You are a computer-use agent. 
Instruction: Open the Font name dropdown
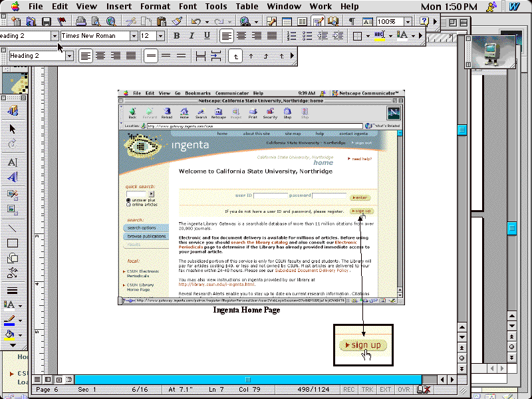coord(134,36)
